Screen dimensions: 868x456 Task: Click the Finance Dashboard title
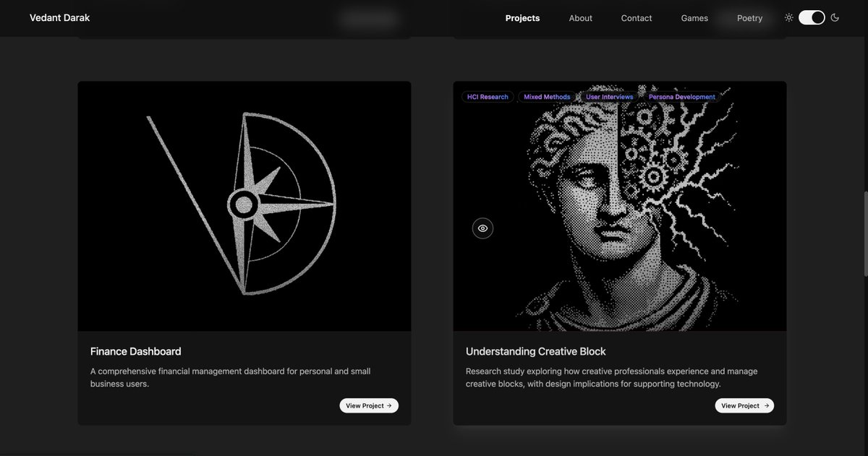136,351
